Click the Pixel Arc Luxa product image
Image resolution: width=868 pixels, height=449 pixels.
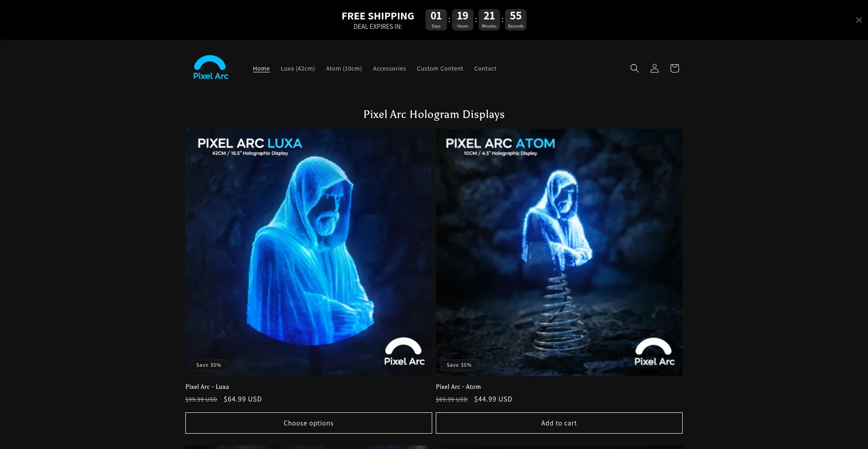pyautogui.click(x=309, y=252)
